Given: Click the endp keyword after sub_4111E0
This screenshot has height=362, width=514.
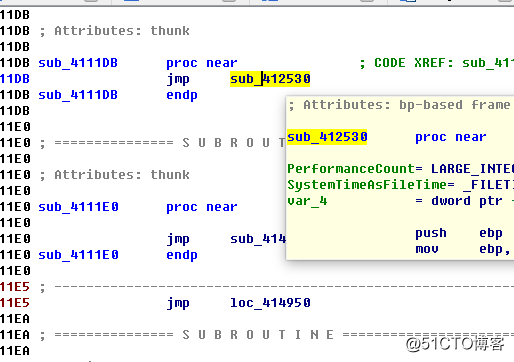Looking at the screenshot, I should click(182, 256).
